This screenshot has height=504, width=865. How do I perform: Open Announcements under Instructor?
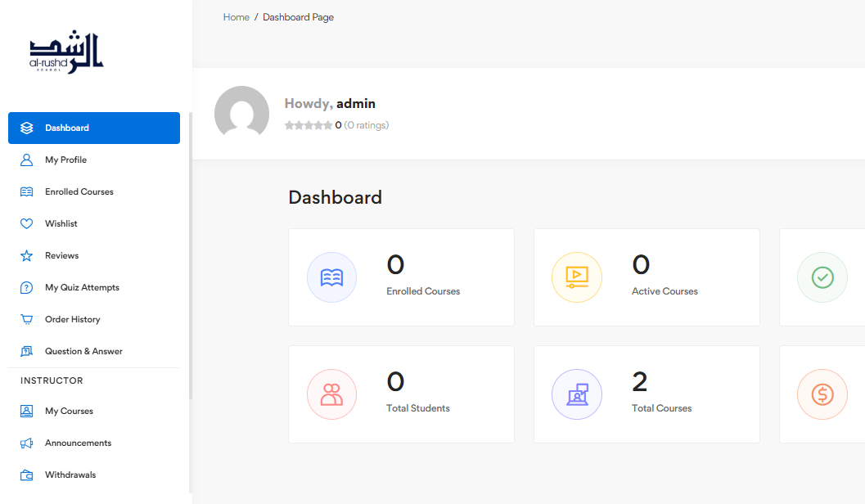[x=94, y=443]
